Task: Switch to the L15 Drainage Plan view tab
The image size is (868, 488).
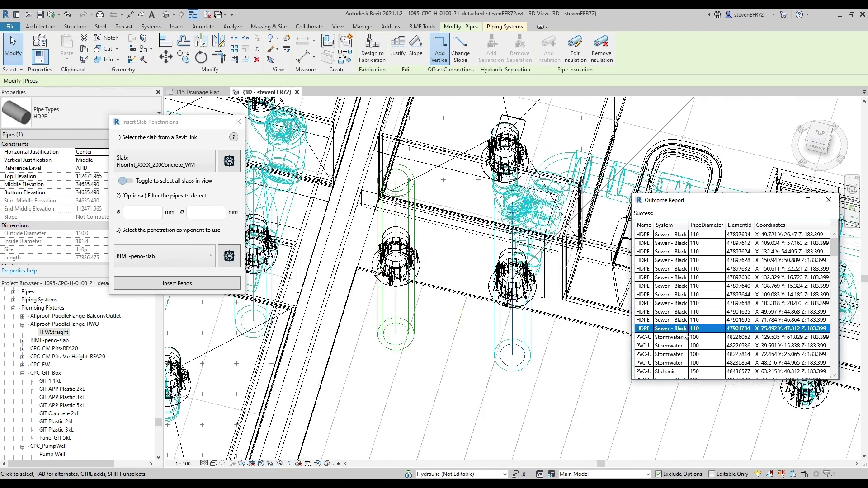Action: tap(198, 92)
